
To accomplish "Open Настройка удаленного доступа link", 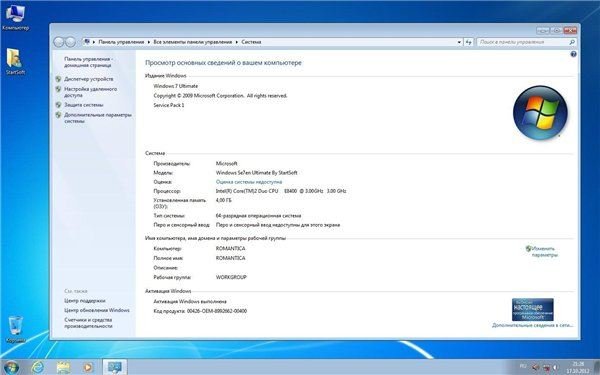I will [91, 92].
